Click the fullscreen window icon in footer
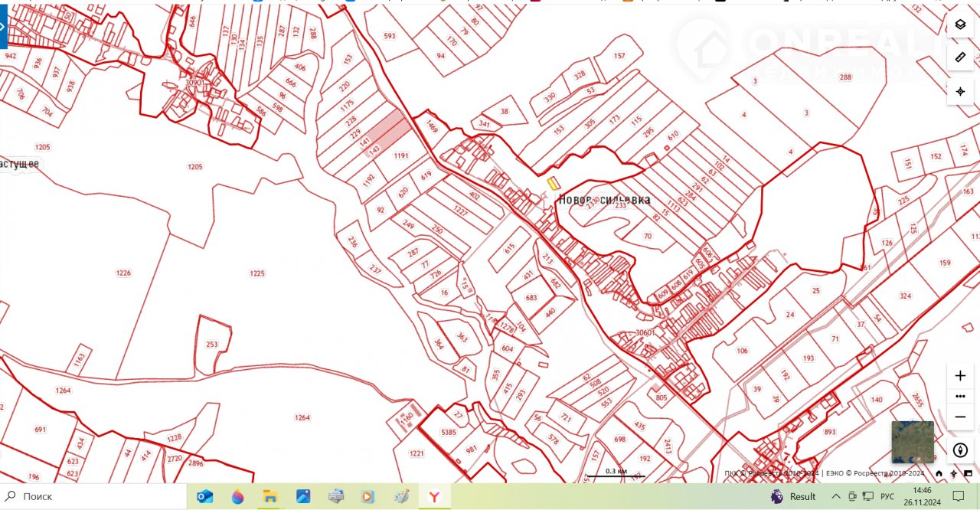Viewport: 980px width, 510px height. coord(968,474)
